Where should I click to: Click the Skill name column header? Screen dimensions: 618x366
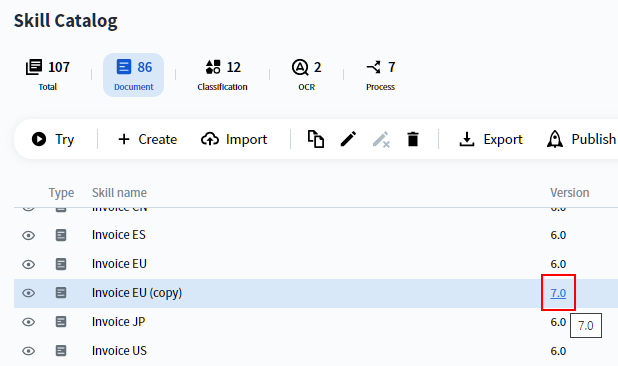click(119, 193)
